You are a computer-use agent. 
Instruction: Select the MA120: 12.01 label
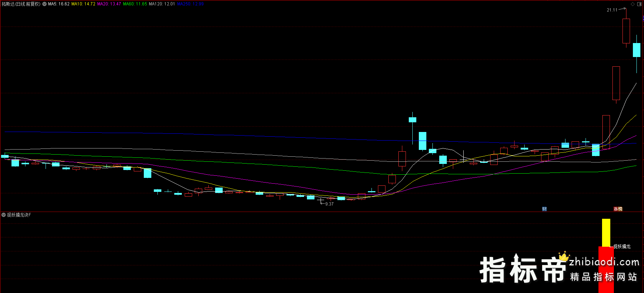click(x=162, y=4)
